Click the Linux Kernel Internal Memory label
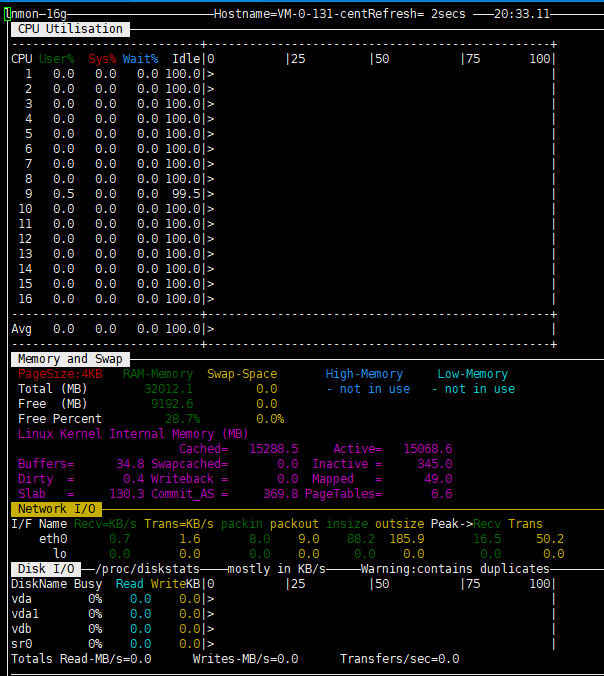The image size is (604, 676). pyautogui.click(x=132, y=434)
